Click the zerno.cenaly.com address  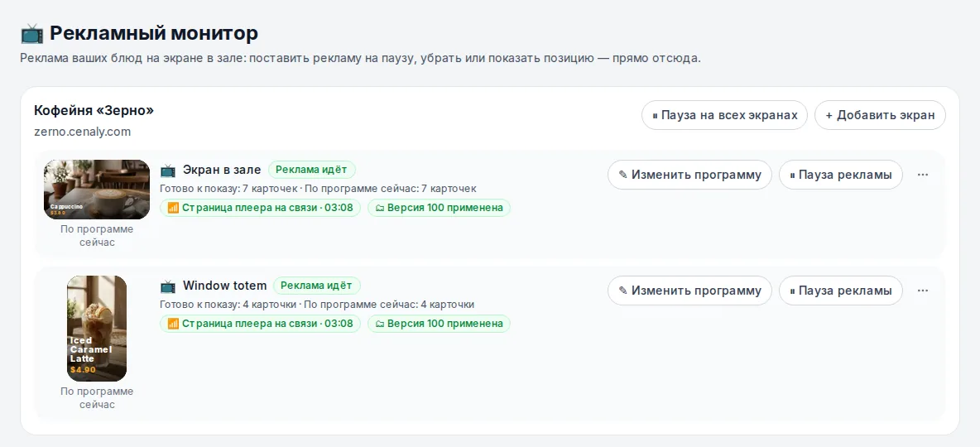83,132
